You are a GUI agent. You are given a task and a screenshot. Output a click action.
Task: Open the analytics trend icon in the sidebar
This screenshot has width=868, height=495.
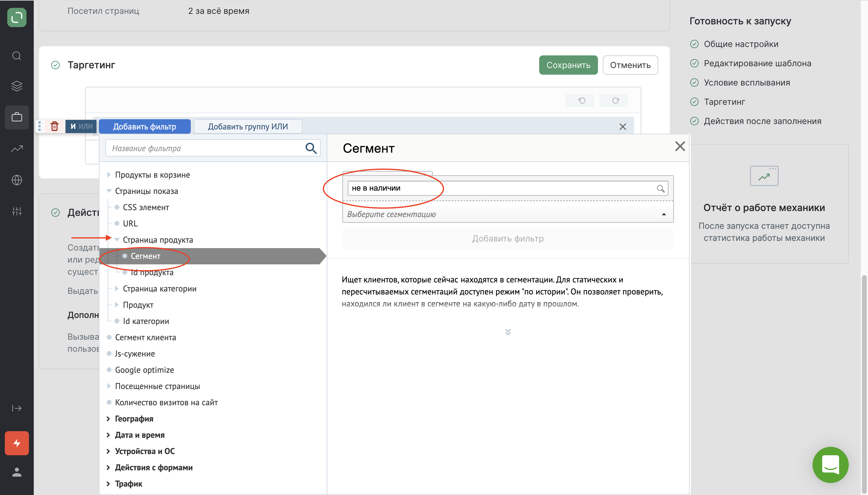(x=17, y=148)
